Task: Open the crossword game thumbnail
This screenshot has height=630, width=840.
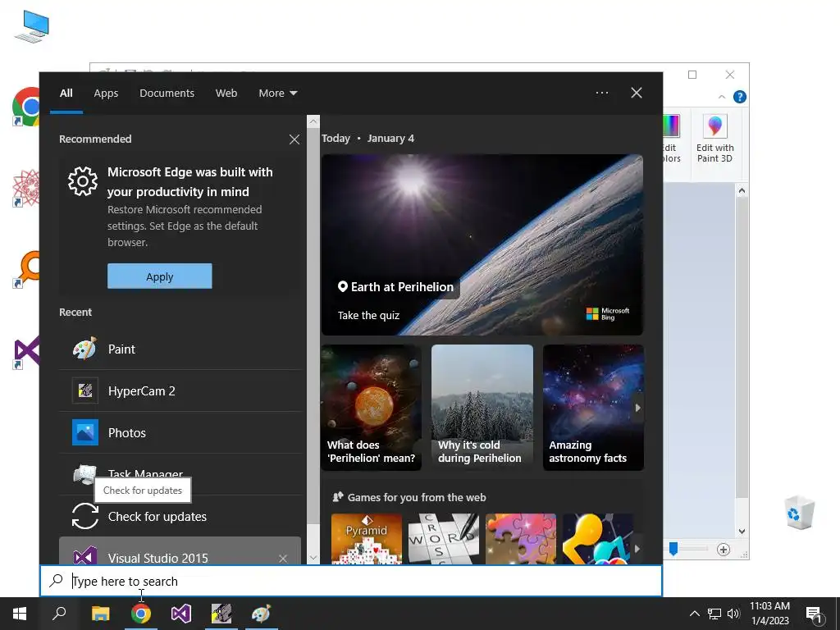Action: 444,539
